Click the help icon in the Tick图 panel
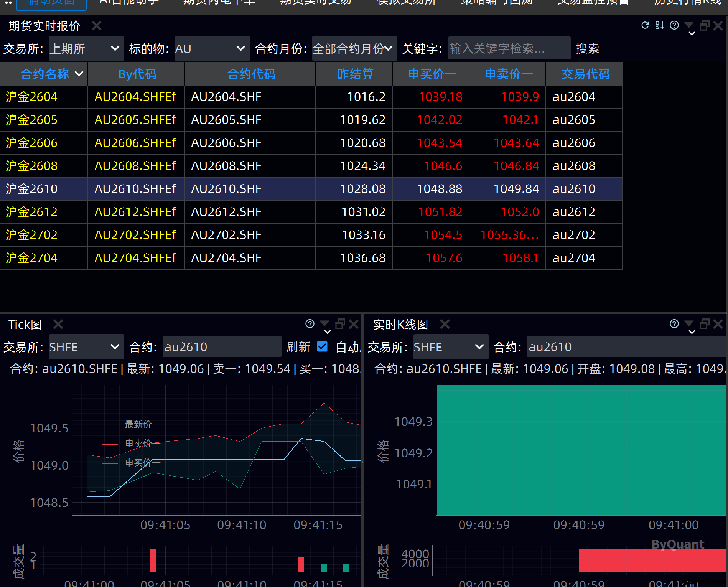The image size is (728, 587). point(310,324)
